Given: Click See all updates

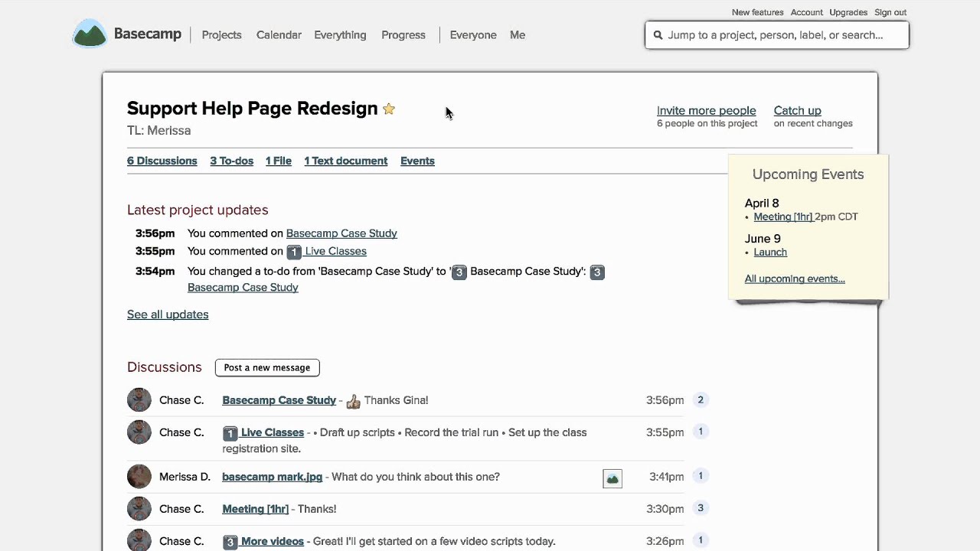Looking at the screenshot, I should pyautogui.click(x=168, y=315).
